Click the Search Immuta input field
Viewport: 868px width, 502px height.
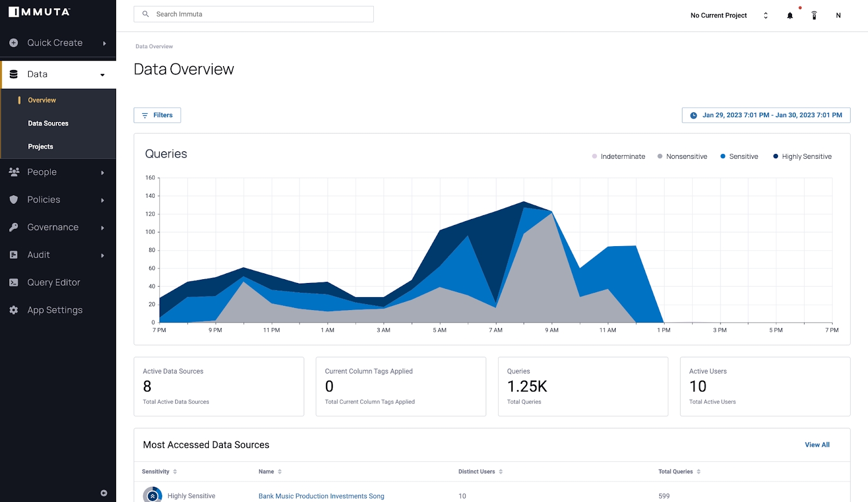click(253, 14)
